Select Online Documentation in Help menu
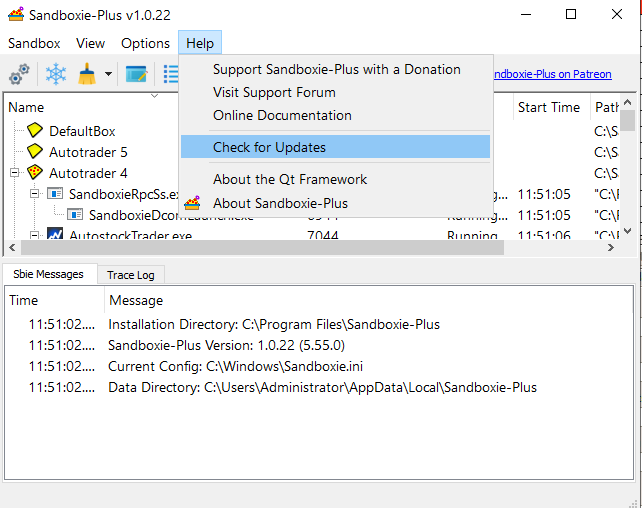642x508 pixels. pos(282,115)
